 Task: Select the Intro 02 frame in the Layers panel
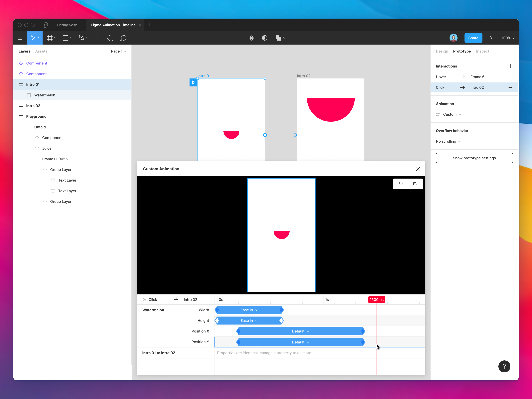pos(33,106)
